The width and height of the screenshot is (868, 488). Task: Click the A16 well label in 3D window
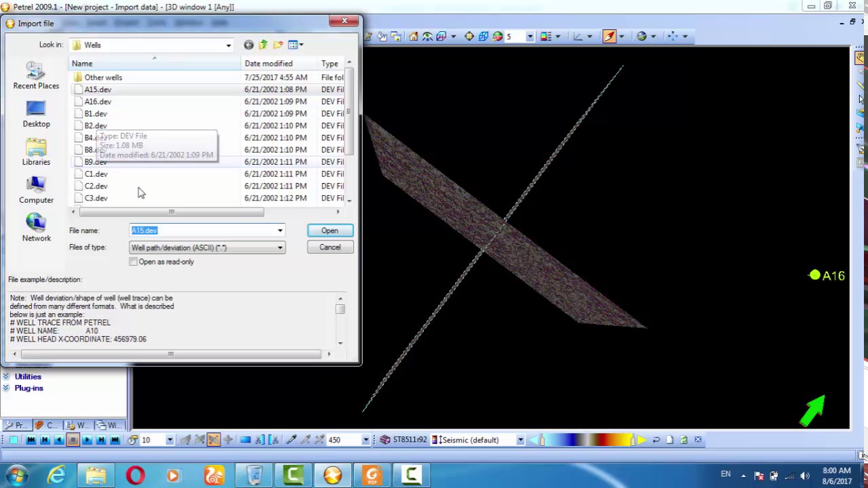(x=833, y=276)
